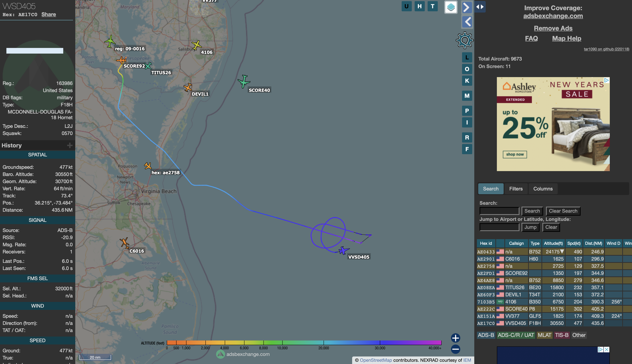Click shop now in Ashley ad

[515, 154]
